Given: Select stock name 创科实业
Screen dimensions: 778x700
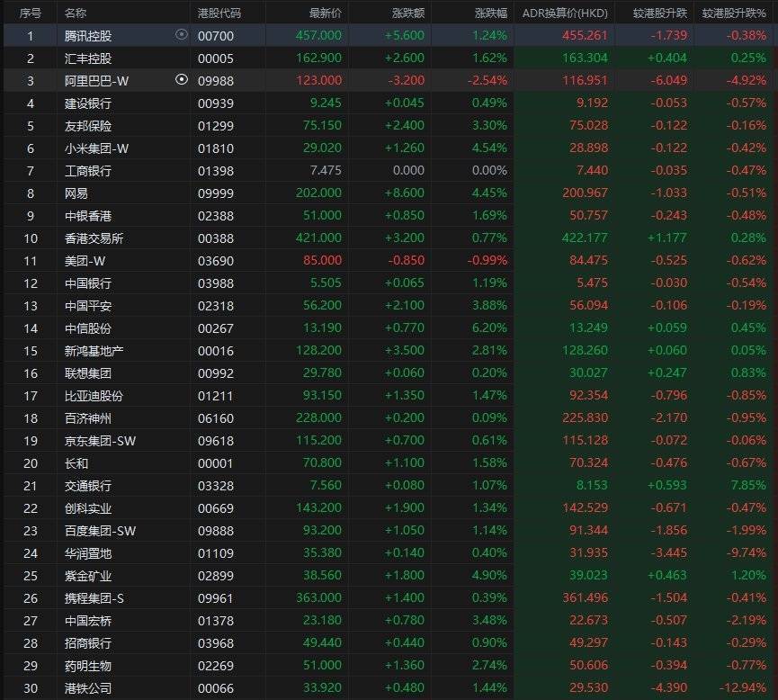Looking at the screenshot, I should tap(88, 508).
